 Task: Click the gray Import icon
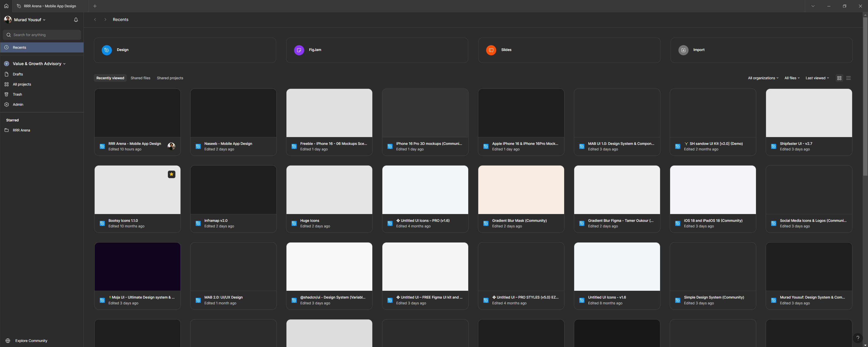(x=683, y=50)
